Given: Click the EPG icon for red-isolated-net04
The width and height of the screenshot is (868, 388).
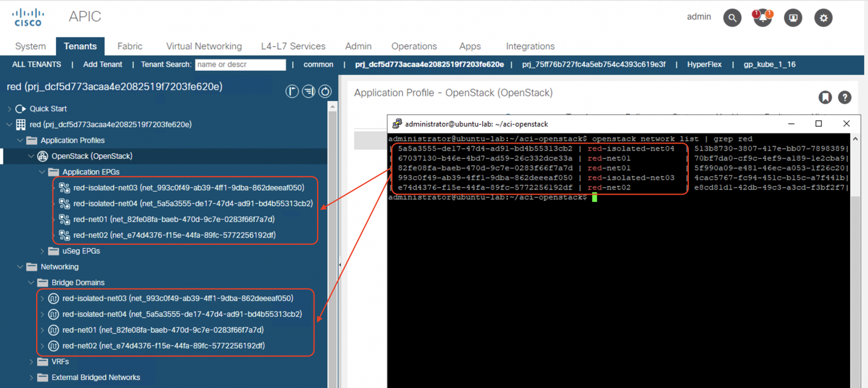Looking at the screenshot, I should coord(64,204).
